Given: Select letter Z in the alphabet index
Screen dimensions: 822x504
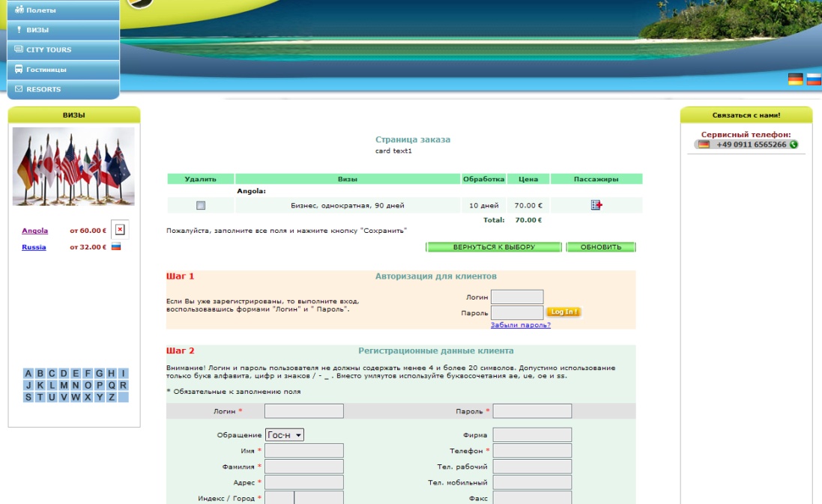Looking at the screenshot, I should (x=111, y=397).
